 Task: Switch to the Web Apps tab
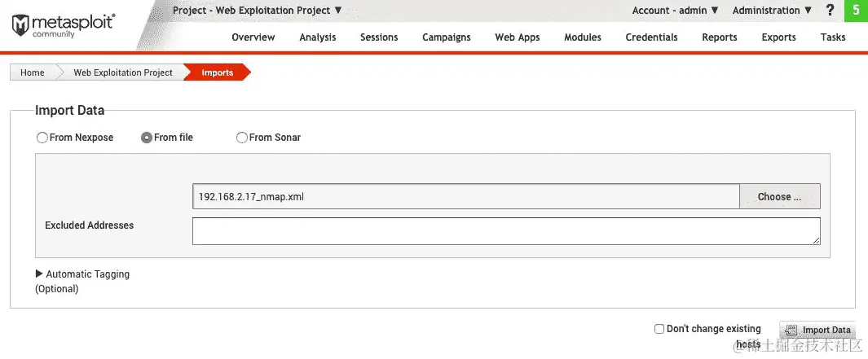coord(517,37)
